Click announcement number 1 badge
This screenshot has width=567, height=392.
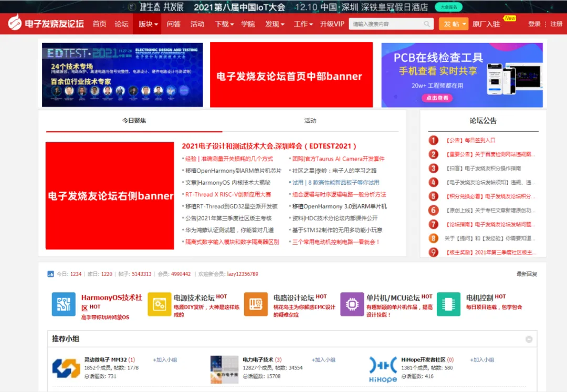point(433,140)
